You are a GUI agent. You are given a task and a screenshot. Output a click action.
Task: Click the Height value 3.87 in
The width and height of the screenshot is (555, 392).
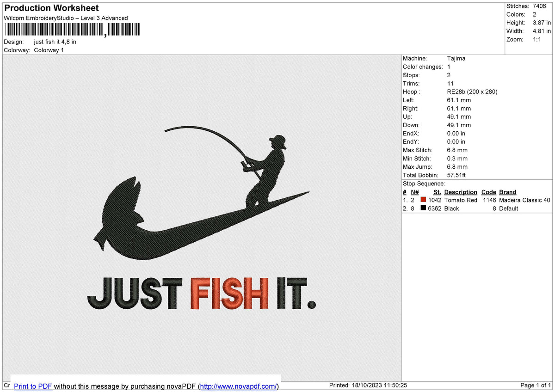click(x=542, y=23)
